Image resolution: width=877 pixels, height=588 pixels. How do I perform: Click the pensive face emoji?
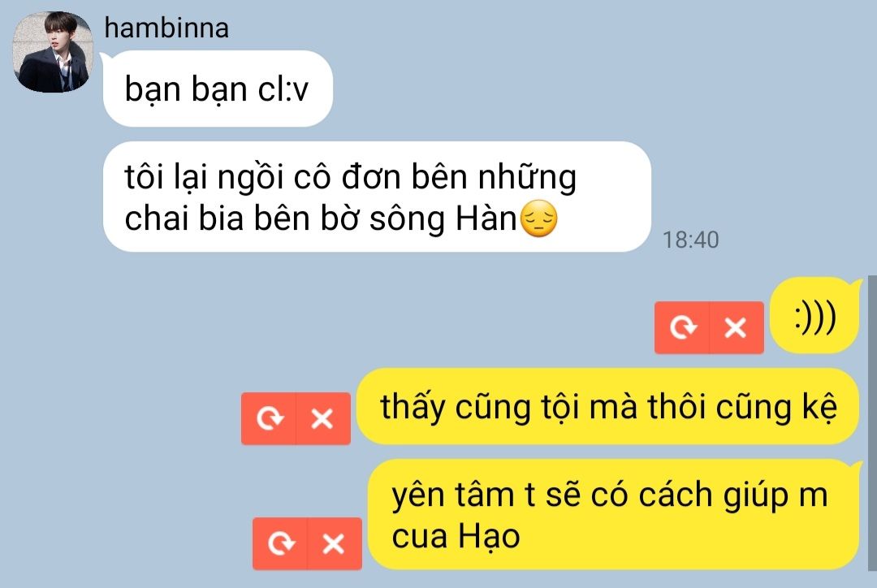click(x=538, y=218)
